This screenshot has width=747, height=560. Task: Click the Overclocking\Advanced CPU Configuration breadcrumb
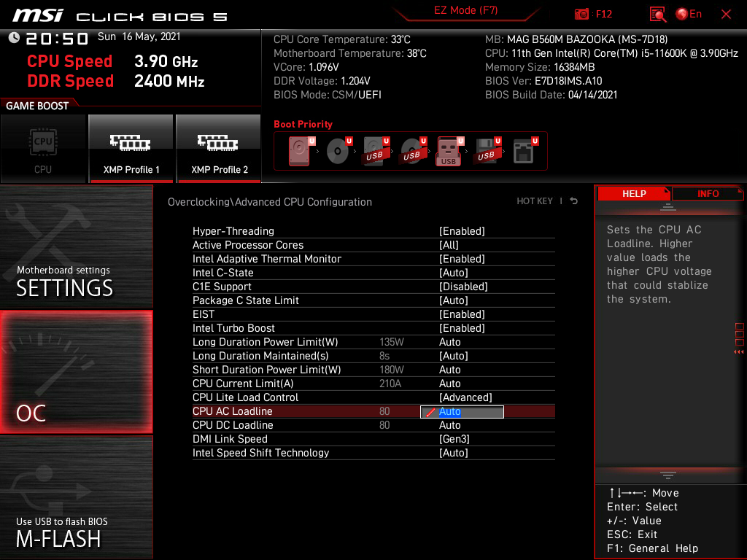coord(270,202)
